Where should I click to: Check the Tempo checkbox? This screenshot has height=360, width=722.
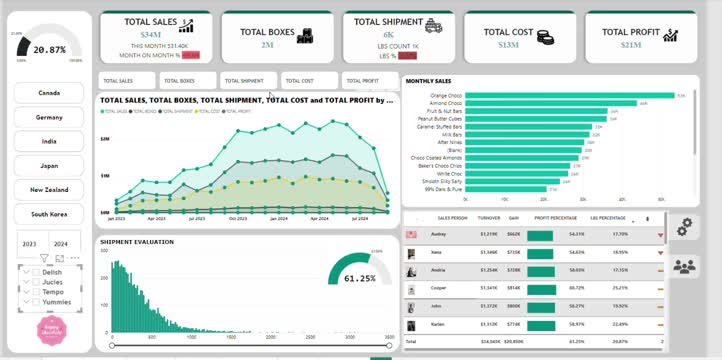[36, 292]
